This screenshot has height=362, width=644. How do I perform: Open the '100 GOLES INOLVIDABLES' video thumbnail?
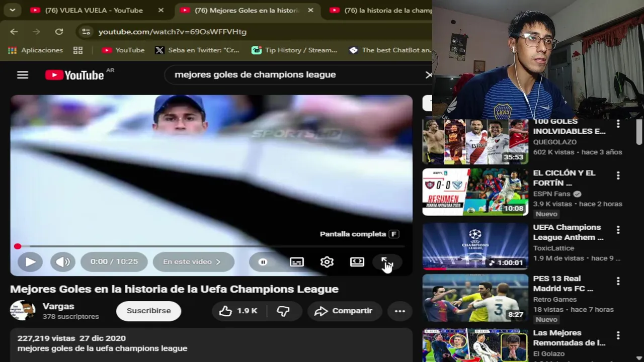pyautogui.click(x=475, y=141)
